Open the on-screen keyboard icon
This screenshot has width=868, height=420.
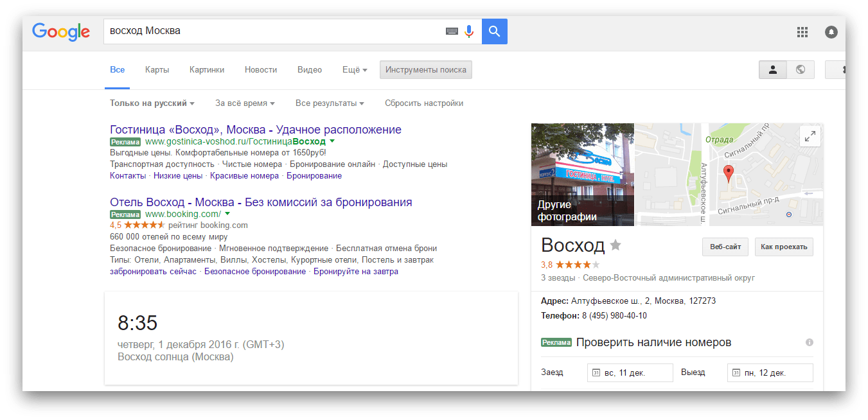tap(452, 31)
